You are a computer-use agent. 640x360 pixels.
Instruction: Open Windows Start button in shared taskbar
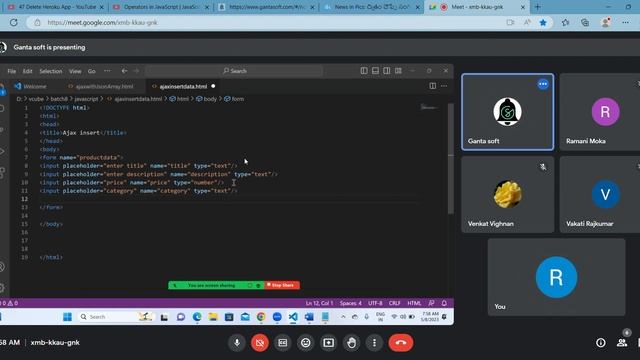point(67,317)
